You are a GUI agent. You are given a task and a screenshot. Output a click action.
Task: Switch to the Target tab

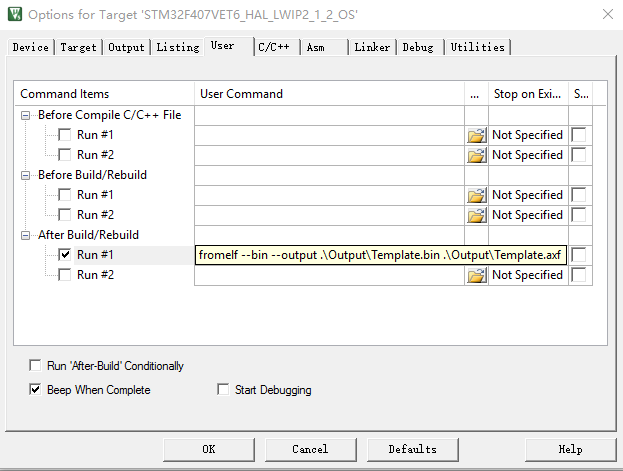79,47
